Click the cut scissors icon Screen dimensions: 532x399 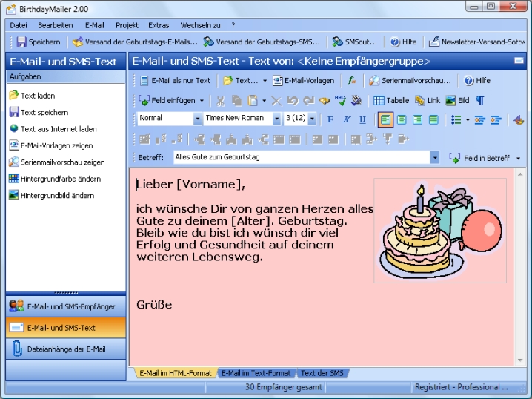point(220,100)
